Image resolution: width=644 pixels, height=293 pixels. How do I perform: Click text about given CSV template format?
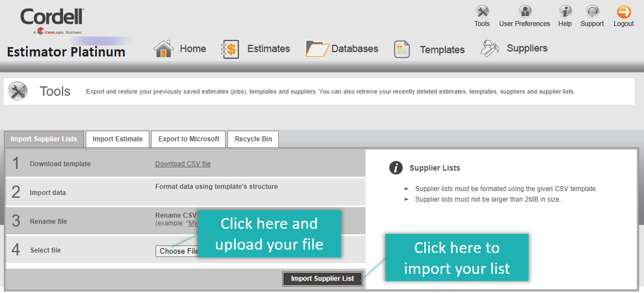[x=506, y=189]
